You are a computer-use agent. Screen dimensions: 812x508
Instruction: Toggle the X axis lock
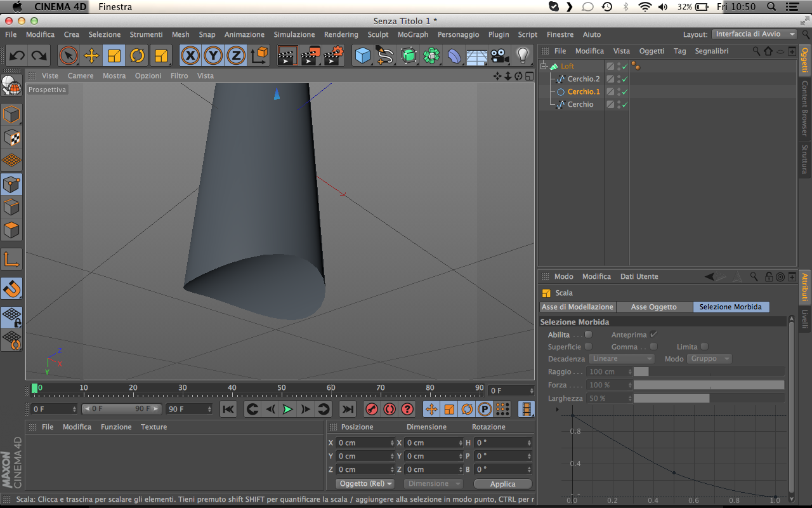[190, 56]
